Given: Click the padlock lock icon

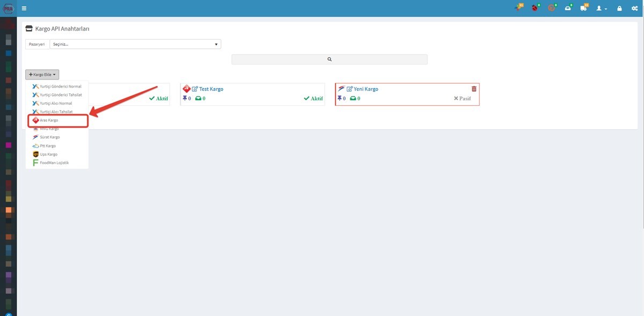Looking at the screenshot, I should (620, 9).
